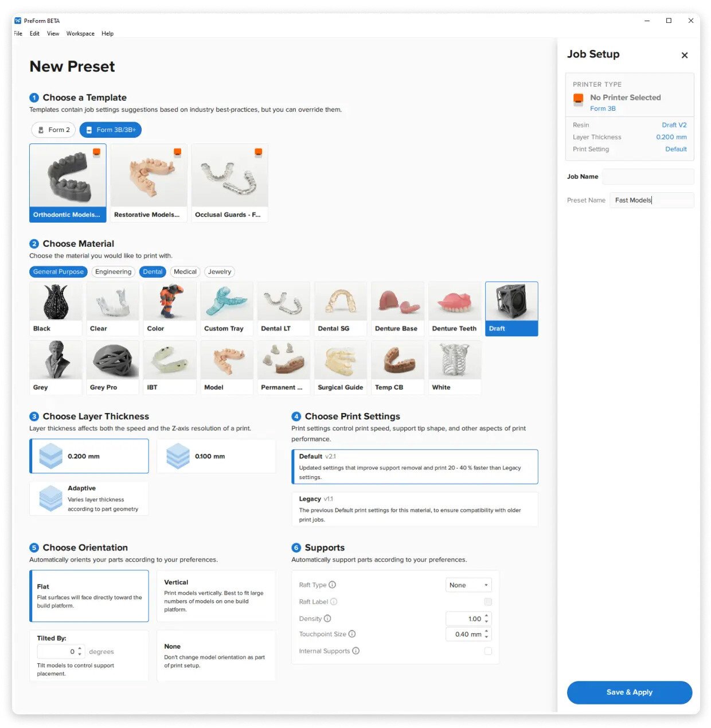This screenshot has width=711, height=728.
Task: Click the Density info icon
Action: click(327, 618)
